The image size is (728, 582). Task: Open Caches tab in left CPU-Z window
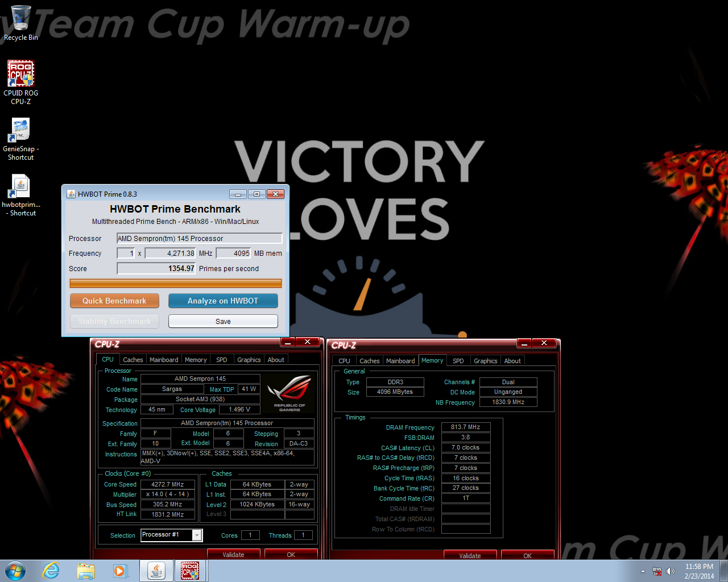pyautogui.click(x=133, y=360)
